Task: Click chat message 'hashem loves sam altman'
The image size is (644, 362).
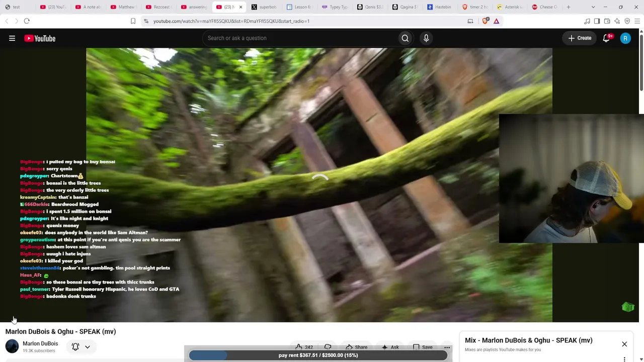Action: click(76, 247)
